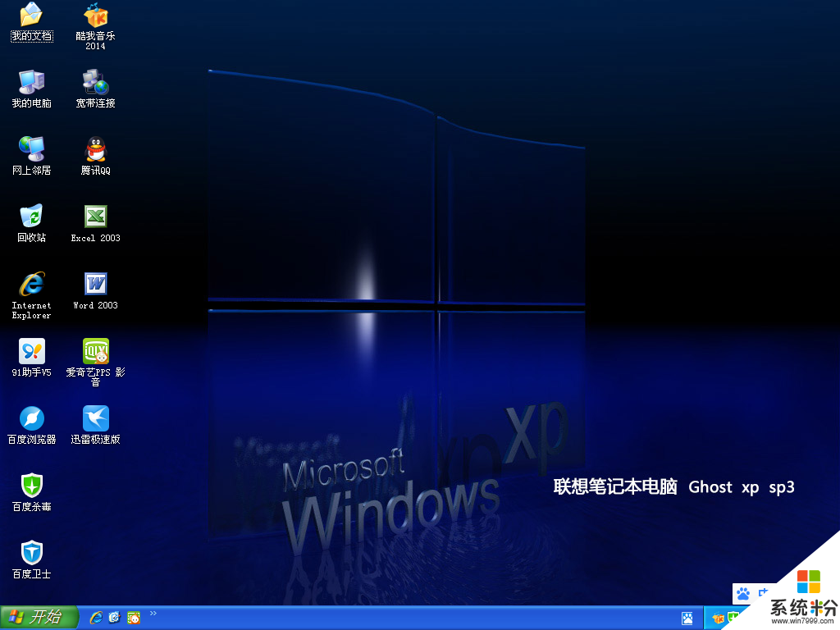Click the 91助手V5 icon
The image size is (840, 630).
[x=31, y=351]
